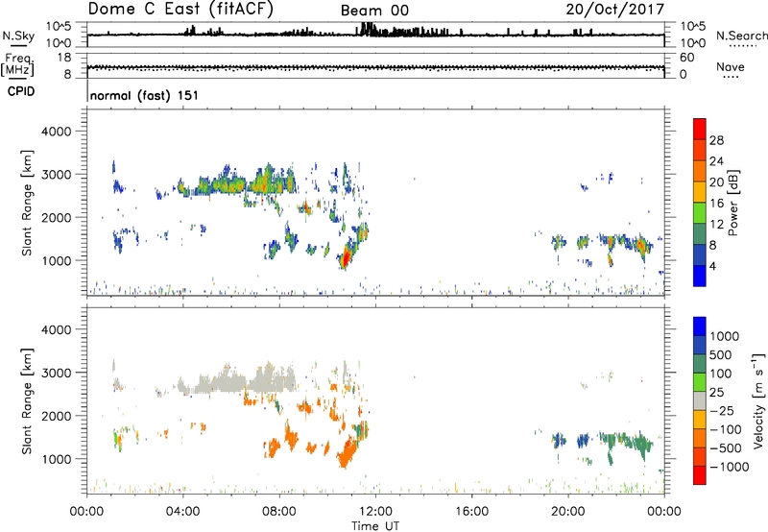Click the 'Power [dB]' colorbar title

coord(732,203)
